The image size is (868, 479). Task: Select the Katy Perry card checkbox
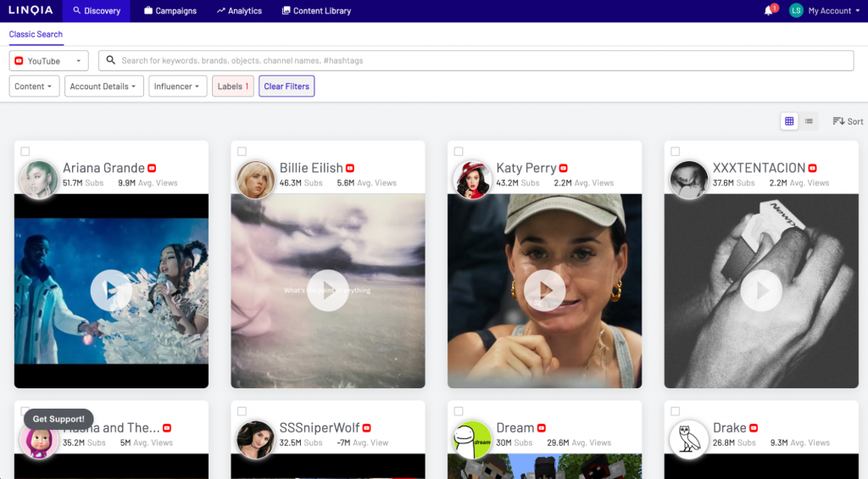tap(459, 151)
